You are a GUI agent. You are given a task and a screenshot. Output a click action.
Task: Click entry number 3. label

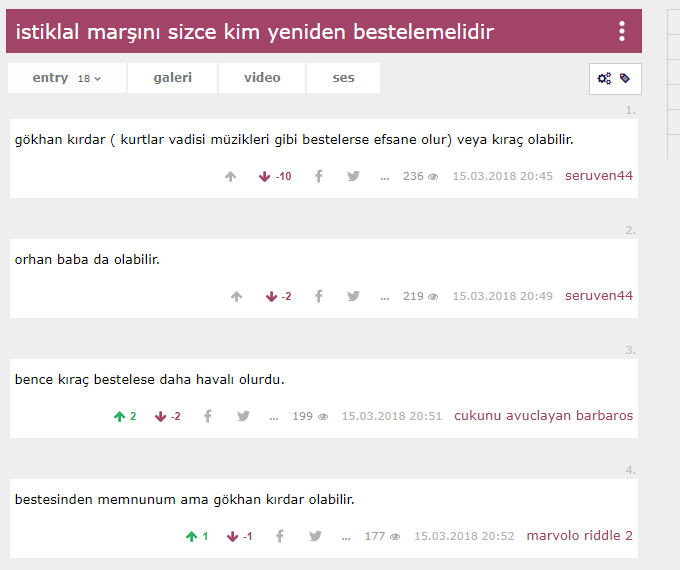[x=631, y=351]
